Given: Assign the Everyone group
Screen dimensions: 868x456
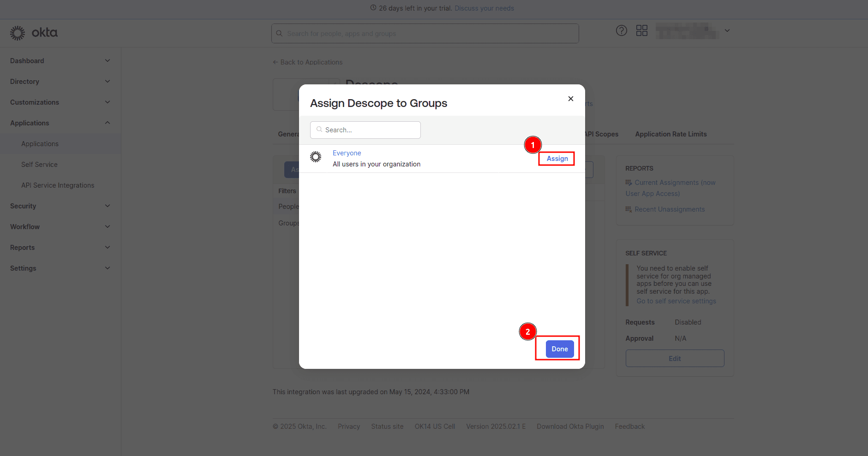Looking at the screenshot, I should (557, 158).
